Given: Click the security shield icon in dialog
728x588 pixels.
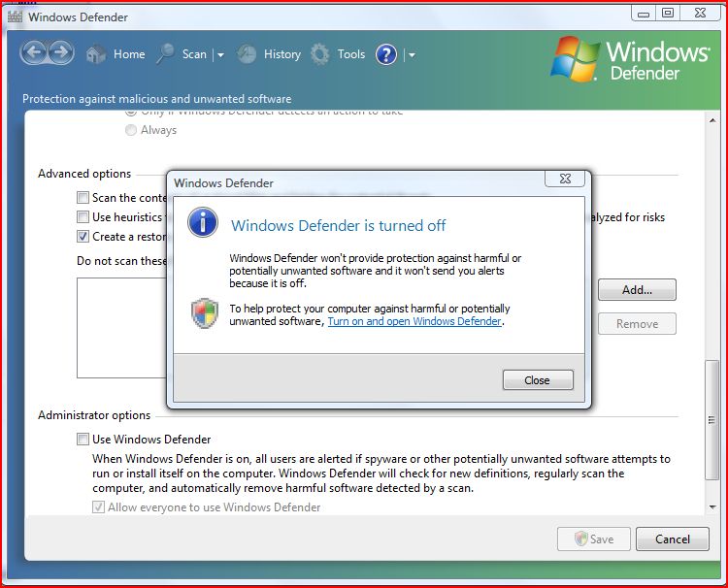Looking at the screenshot, I should pos(205,313).
